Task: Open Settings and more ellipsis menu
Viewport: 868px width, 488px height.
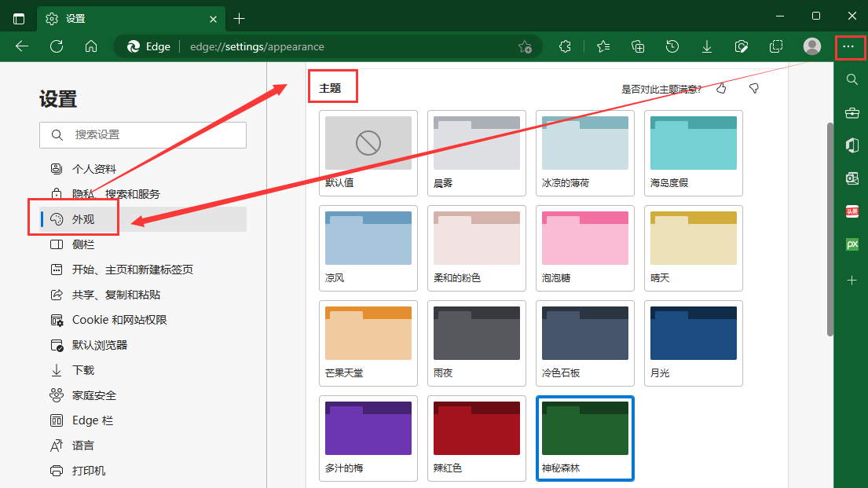Action: [x=848, y=46]
